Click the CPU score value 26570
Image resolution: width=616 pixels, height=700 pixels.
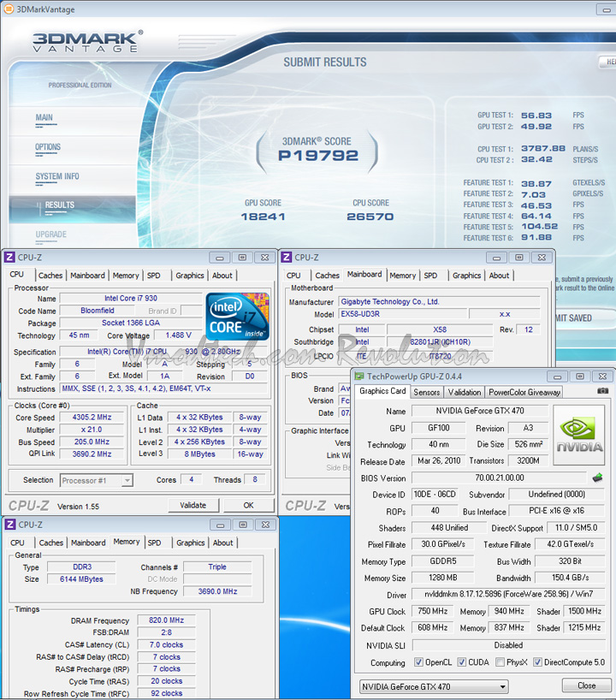pyautogui.click(x=370, y=217)
